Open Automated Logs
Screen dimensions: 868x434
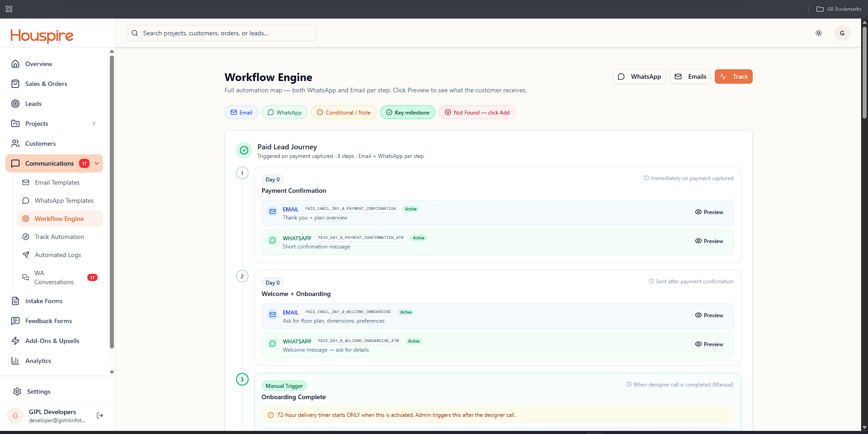(60, 255)
